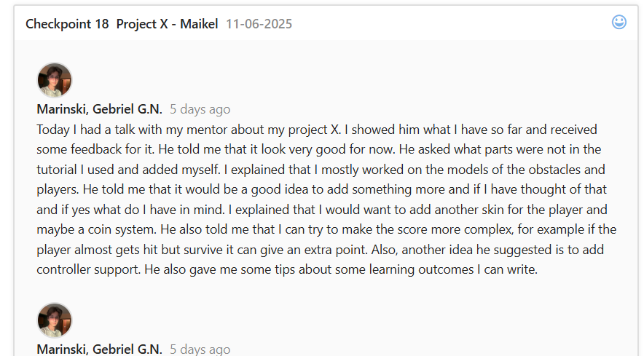The width and height of the screenshot is (644, 356).
Task: Select the "Project X - Maikel" heading
Action: (167, 24)
